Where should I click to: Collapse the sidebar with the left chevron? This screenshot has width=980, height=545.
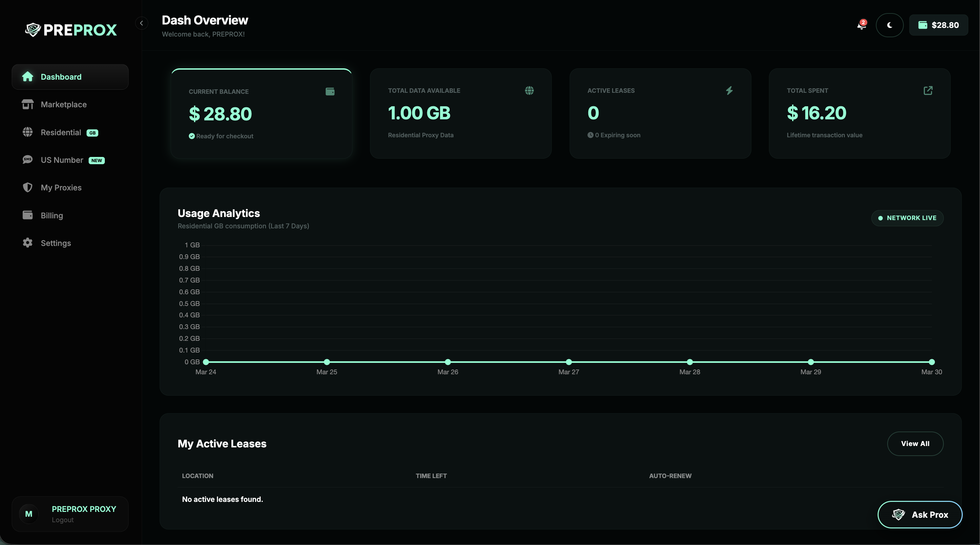pyautogui.click(x=141, y=23)
